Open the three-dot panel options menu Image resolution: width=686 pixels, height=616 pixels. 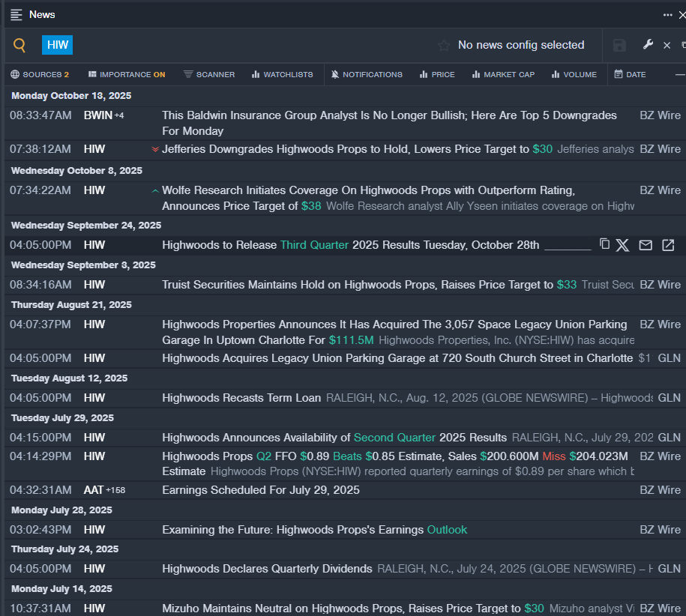[x=667, y=15]
